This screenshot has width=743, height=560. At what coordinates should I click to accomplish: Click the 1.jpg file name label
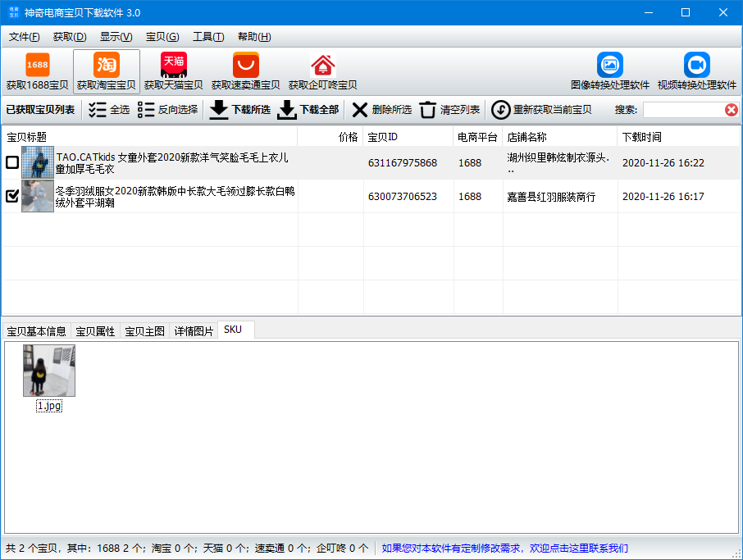pyautogui.click(x=49, y=406)
